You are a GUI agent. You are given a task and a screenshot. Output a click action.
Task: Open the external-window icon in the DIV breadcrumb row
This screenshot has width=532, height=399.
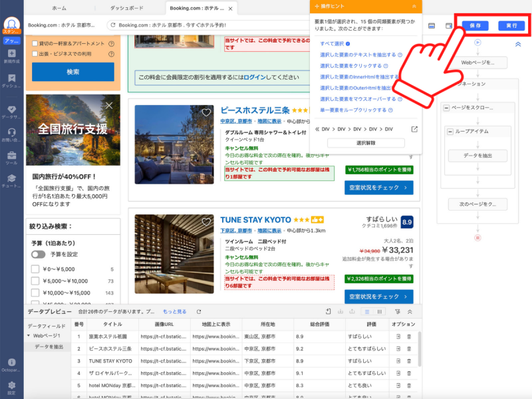point(414,129)
